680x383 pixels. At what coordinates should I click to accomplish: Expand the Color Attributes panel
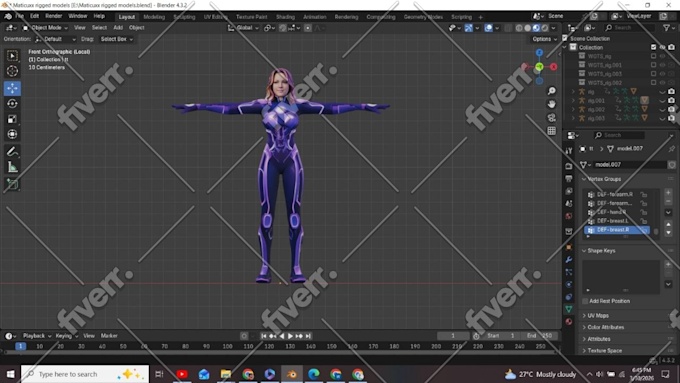point(584,327)
